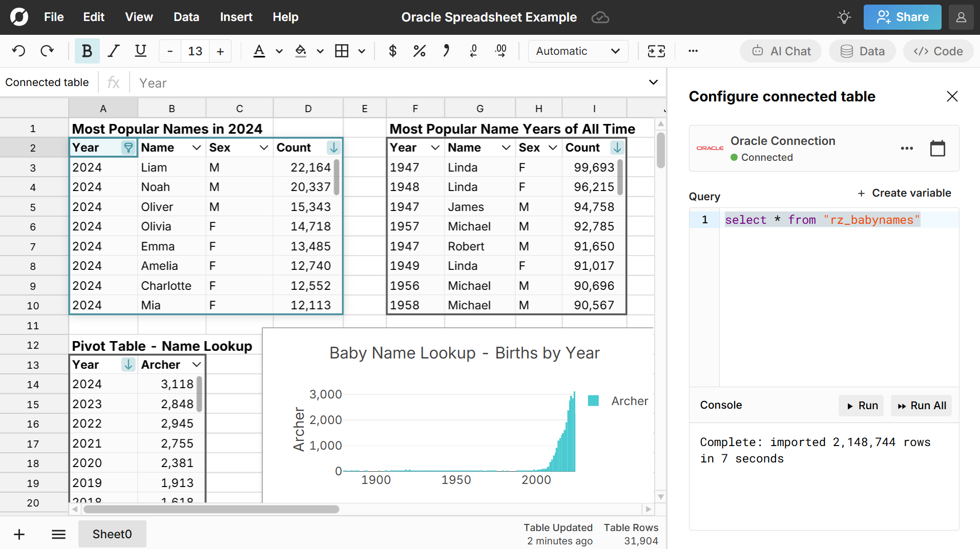Screen dimensions: 980x549
Task: Click the Run All button
Action: pos(921,406)
